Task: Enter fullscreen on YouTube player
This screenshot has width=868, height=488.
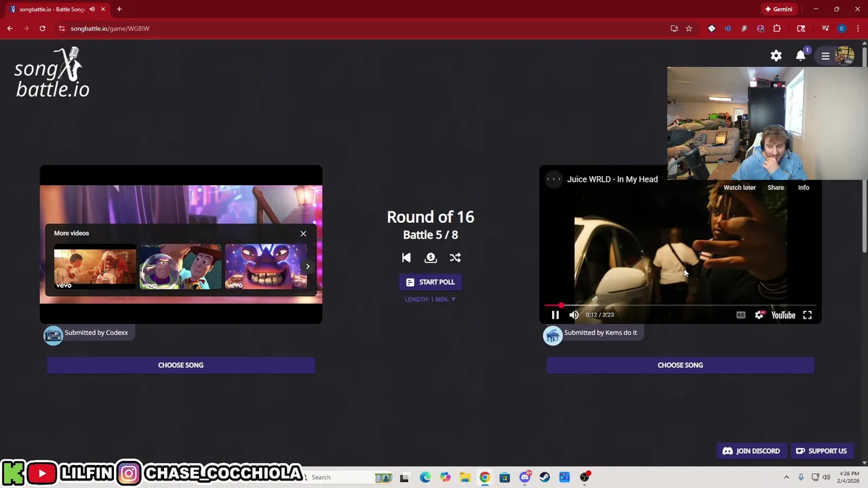Action: pos(808,314)
